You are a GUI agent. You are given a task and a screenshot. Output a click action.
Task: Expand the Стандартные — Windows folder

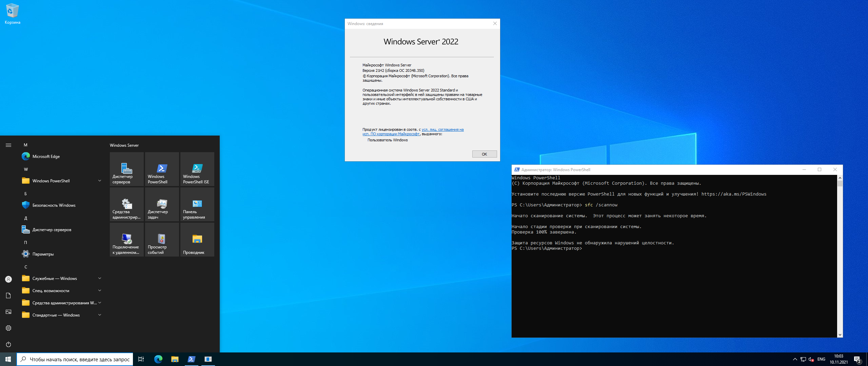tap(61, 315)
